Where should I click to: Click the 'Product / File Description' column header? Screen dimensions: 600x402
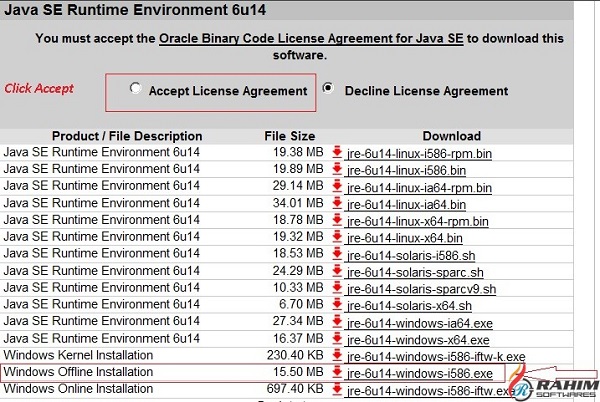tap(127, 136)
